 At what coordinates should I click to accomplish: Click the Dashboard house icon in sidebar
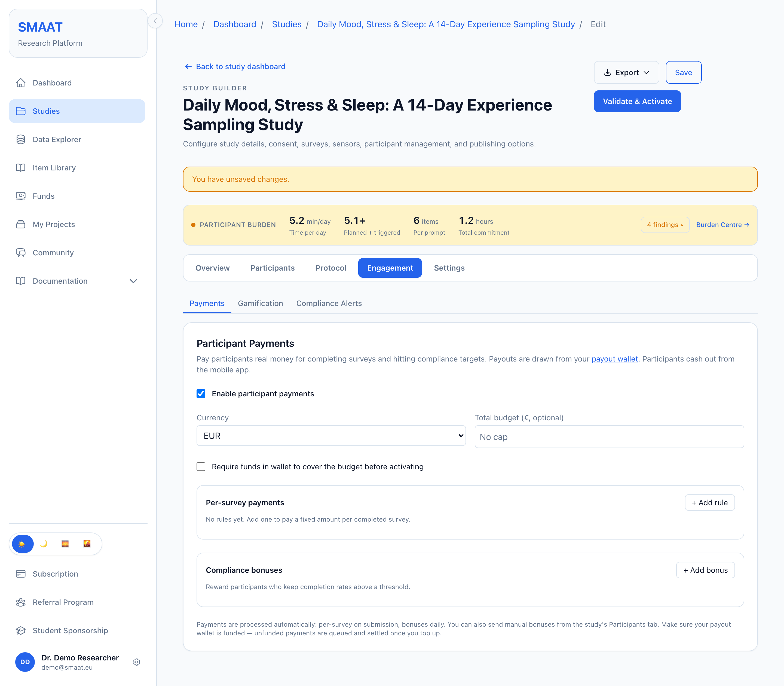[21, 83]
